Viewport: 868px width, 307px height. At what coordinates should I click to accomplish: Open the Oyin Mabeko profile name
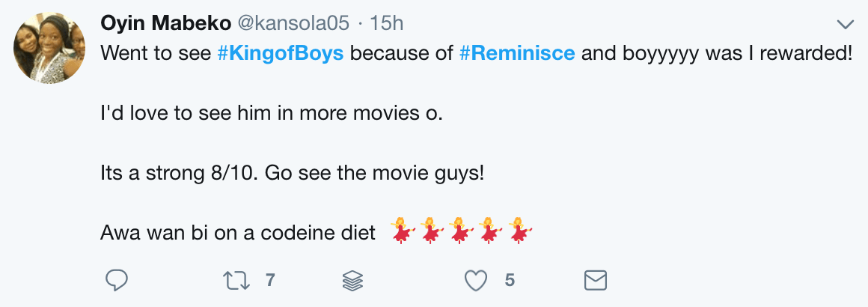[x=165, y=24]
